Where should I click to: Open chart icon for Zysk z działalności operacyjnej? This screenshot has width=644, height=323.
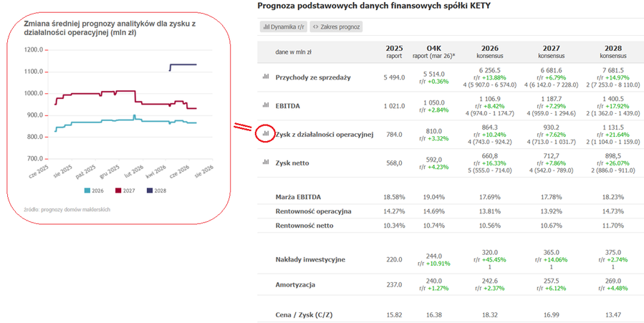266,133
